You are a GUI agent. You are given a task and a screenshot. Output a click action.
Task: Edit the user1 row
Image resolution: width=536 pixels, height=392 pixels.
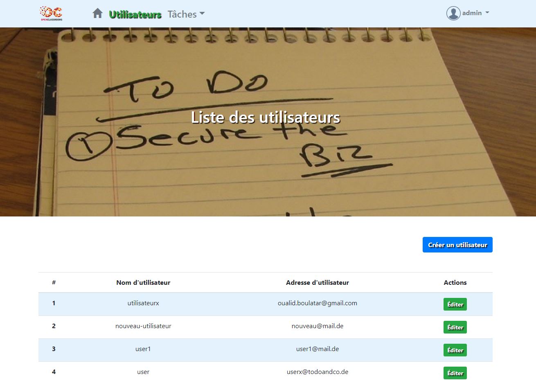coord(455,350)
